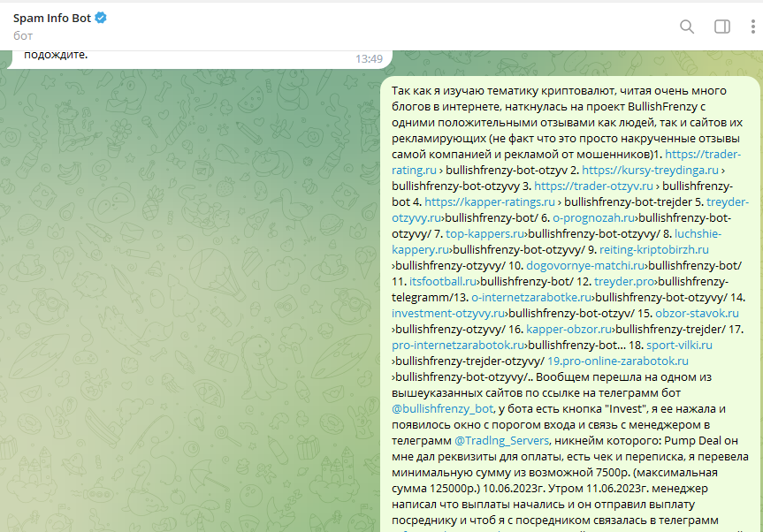The height and width of the screenshot is (532, 763).
Task: Open the @TradIng_Servers mention
Action: point(501,441)
